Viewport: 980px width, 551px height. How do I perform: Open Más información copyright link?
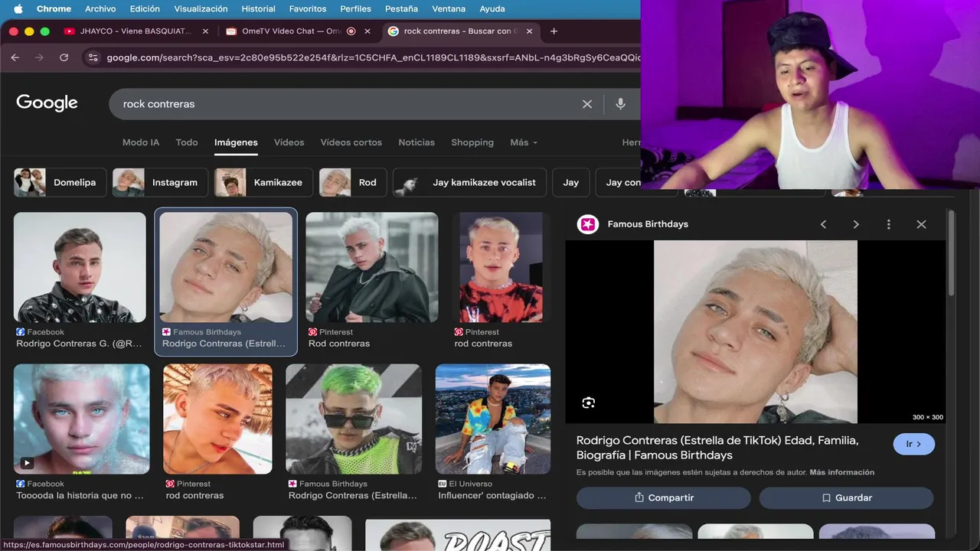pos(841,472)
